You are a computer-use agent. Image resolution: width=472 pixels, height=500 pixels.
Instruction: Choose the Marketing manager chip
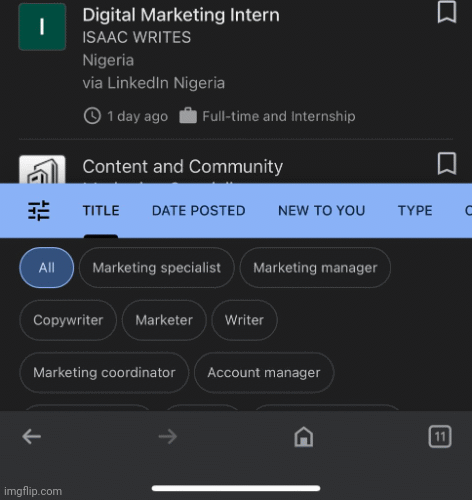click(315, 268)
